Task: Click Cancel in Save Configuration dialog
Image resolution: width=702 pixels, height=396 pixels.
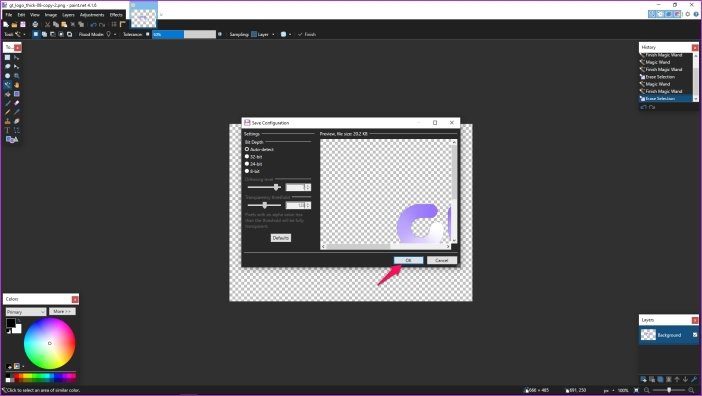Action: click(442, 260)
